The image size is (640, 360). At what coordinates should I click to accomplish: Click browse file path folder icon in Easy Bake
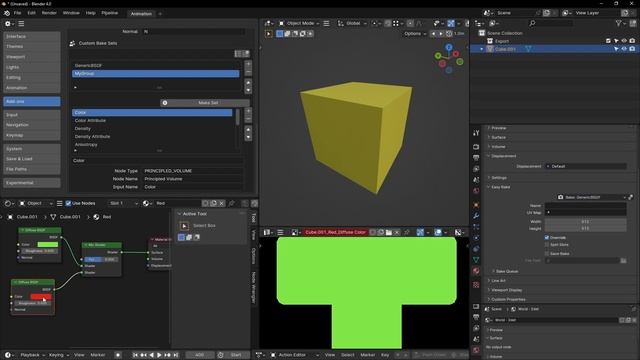(x=623, y=260)
